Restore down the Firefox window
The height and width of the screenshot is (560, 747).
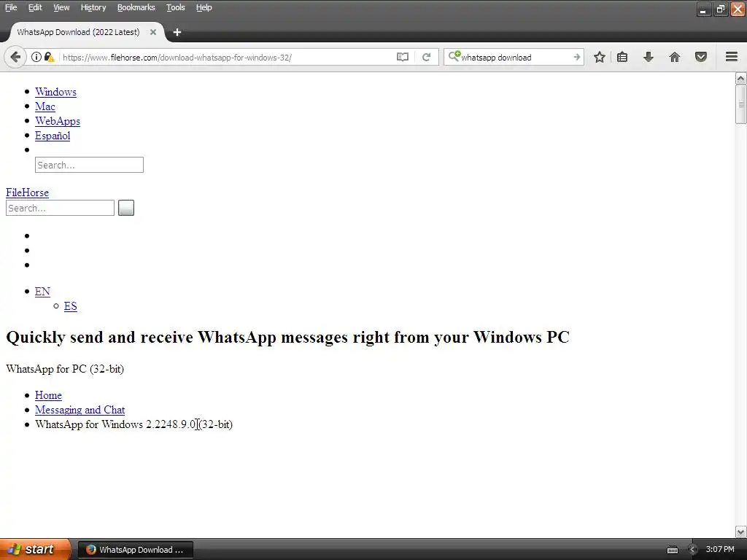tap(720, 9)
